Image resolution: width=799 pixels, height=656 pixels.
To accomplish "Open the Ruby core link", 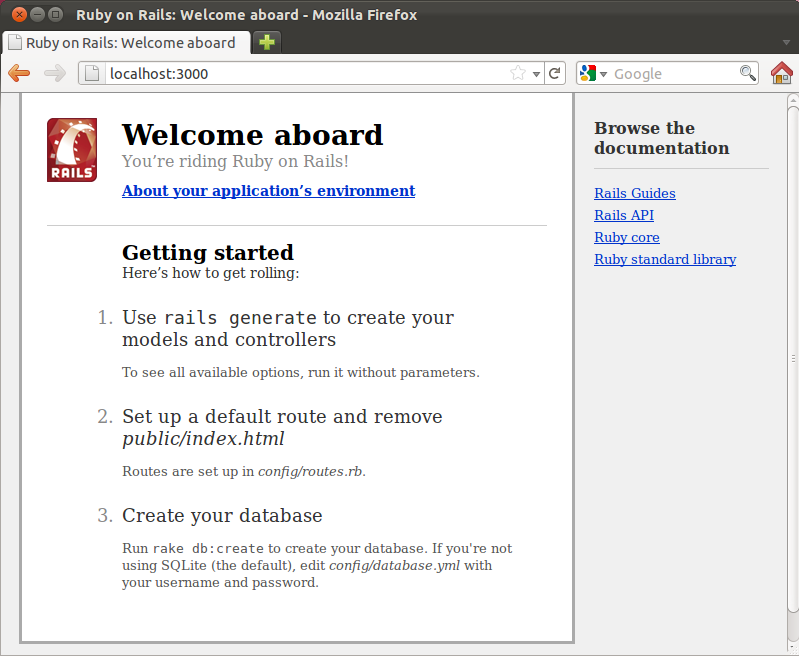I will (627, 238).
